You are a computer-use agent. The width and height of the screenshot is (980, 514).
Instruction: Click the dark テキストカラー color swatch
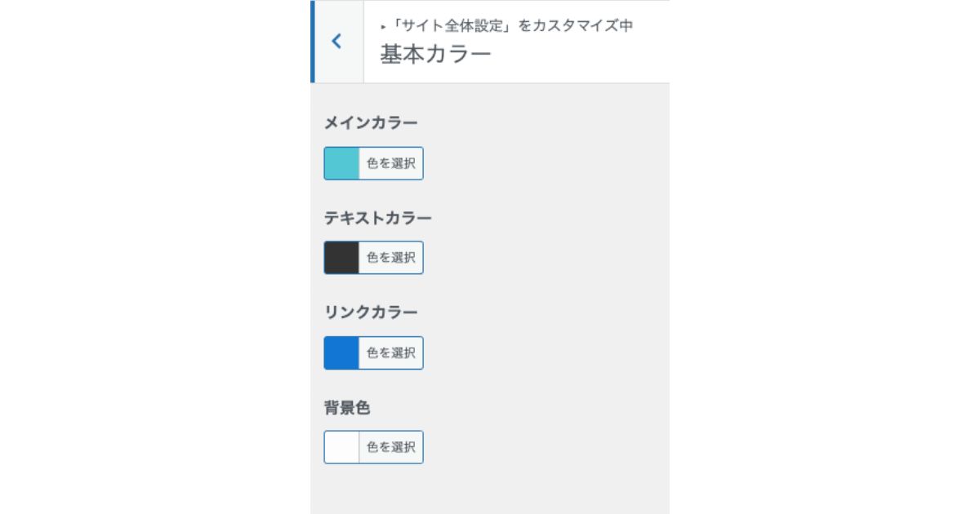[341, 257]
